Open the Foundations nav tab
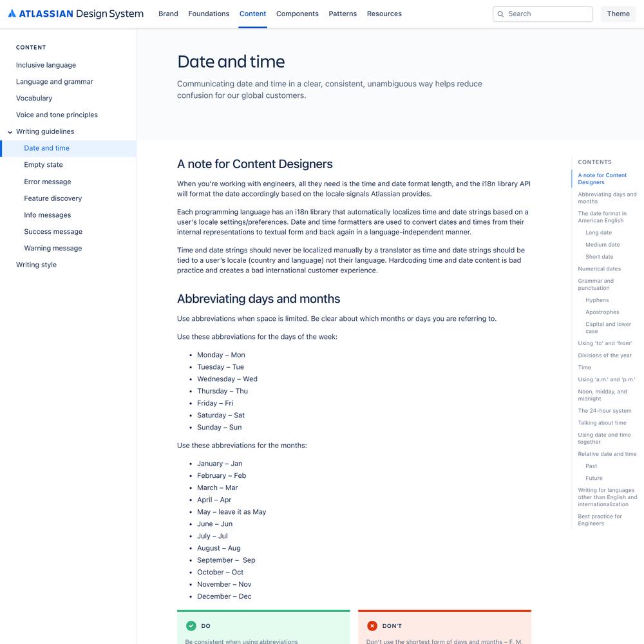 [209, 14]
